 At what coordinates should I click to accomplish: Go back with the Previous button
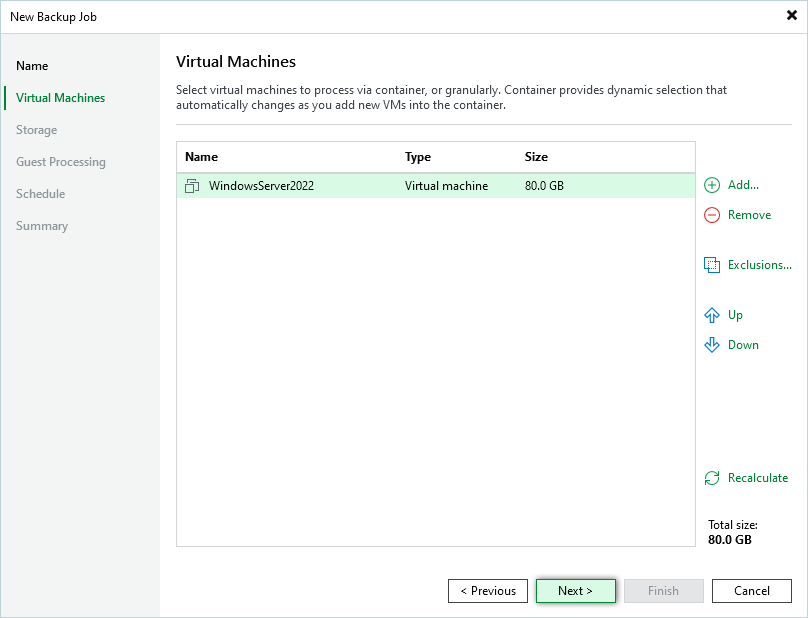[x=488, y=591]
